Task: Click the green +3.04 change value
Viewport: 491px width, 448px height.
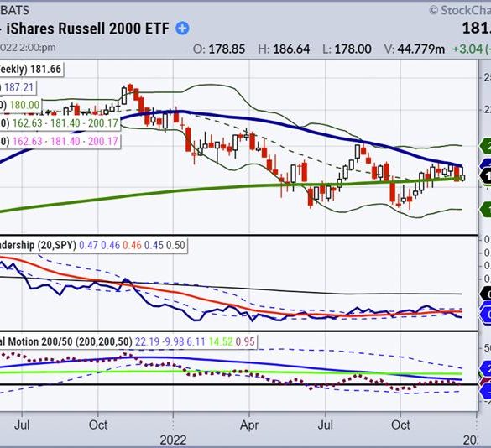Action: [x=467, y=49]
